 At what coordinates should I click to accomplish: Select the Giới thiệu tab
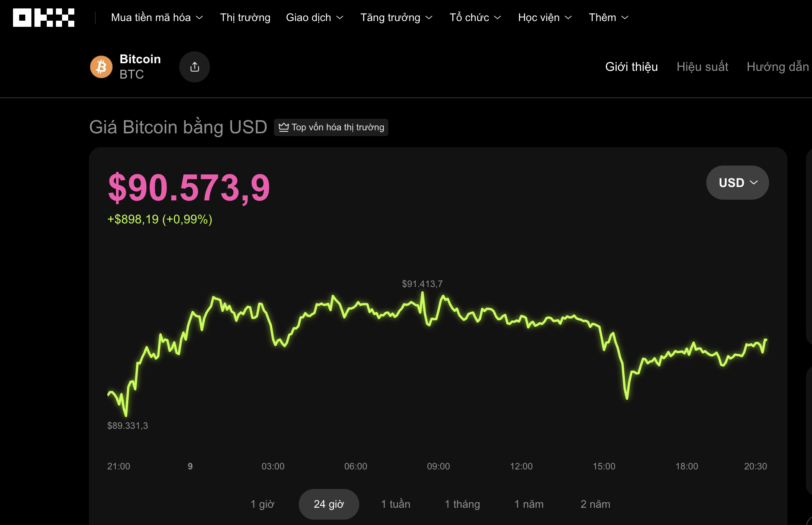pos(631,67)
